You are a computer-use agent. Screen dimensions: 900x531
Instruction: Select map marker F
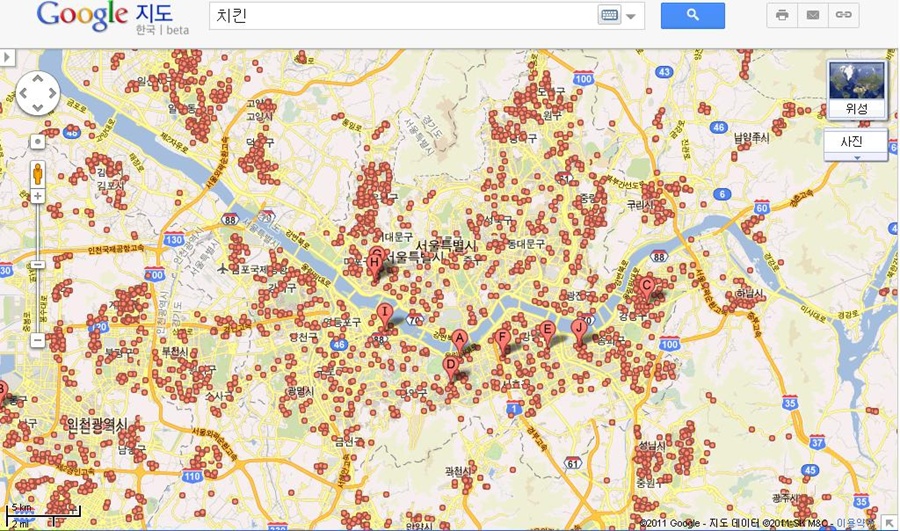(503, 340)
